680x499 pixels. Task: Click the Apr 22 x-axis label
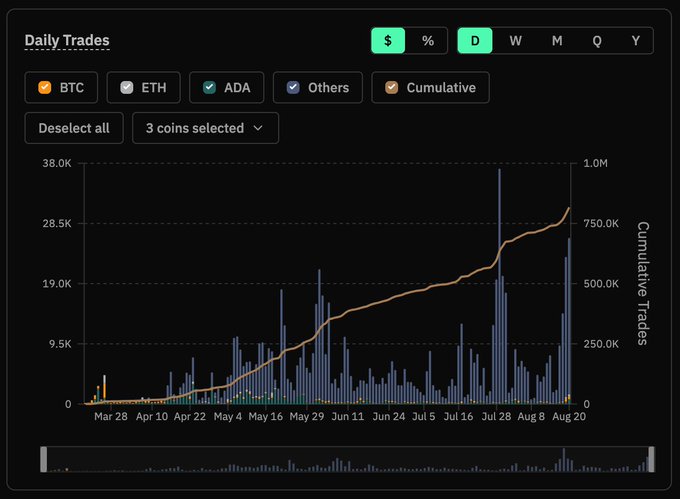[190, 417]
